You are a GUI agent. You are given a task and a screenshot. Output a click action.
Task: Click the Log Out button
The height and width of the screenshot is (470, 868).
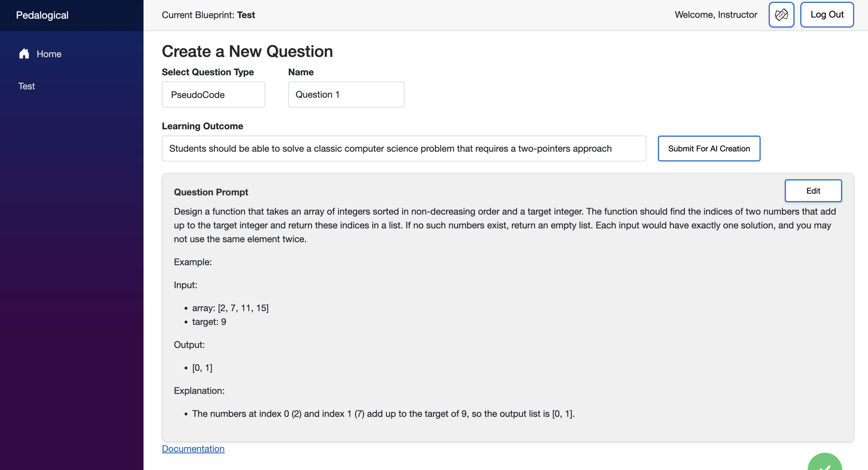827,15
